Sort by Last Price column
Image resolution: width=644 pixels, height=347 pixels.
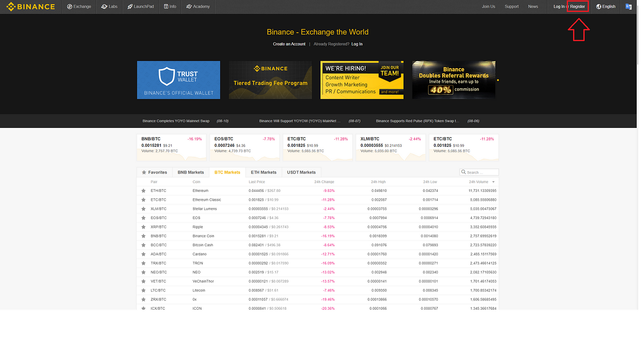coord(257,182)
